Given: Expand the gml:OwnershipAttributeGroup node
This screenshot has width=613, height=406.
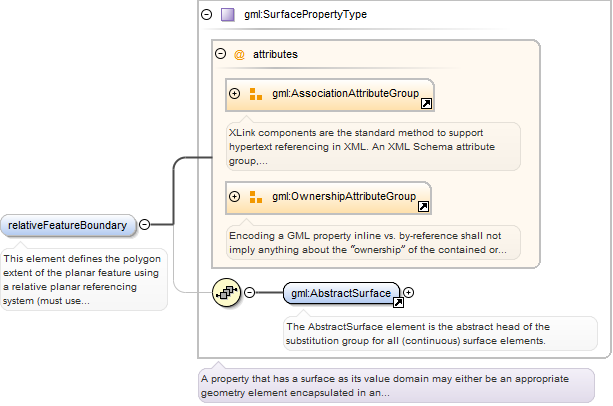Looking at the screenshot, I should point(235,197).
